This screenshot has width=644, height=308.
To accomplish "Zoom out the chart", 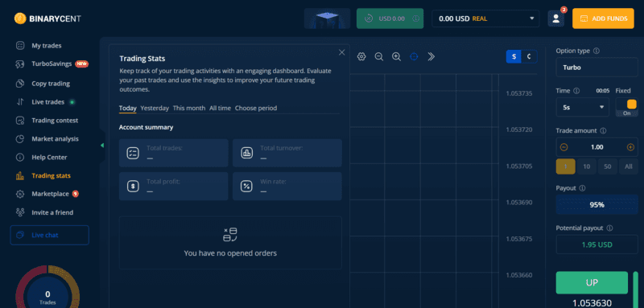I will point(379,56).
